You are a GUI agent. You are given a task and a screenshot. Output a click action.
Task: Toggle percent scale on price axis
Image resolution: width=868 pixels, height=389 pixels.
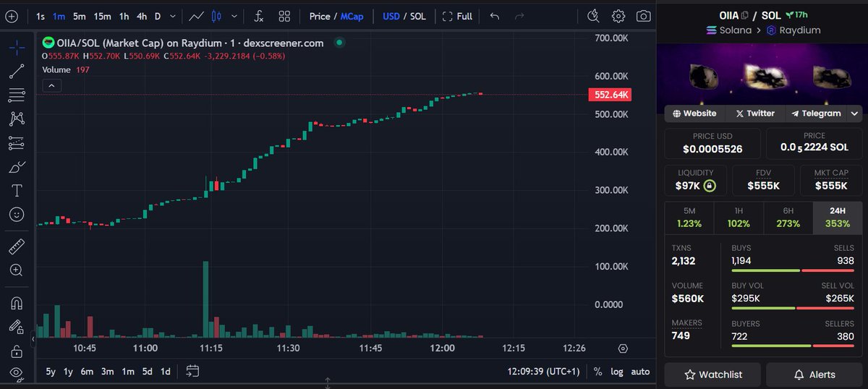click(x=597, y=372)
